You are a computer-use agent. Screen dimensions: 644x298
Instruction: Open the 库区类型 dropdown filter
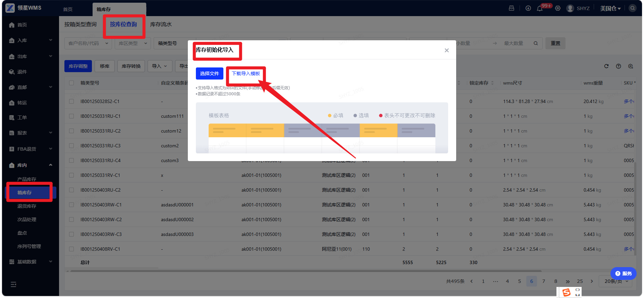[x=133, y=43]
